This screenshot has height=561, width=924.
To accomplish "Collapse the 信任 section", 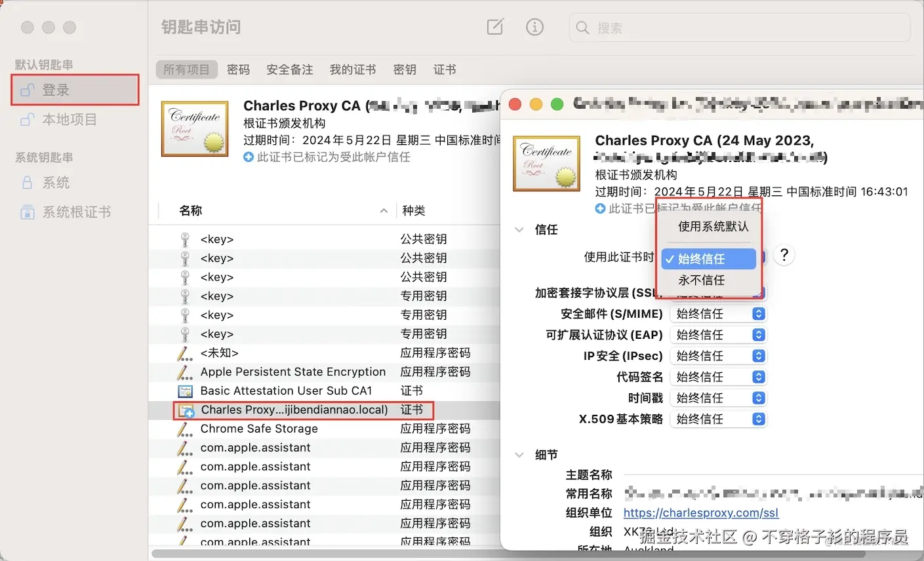I will point(519,229).
